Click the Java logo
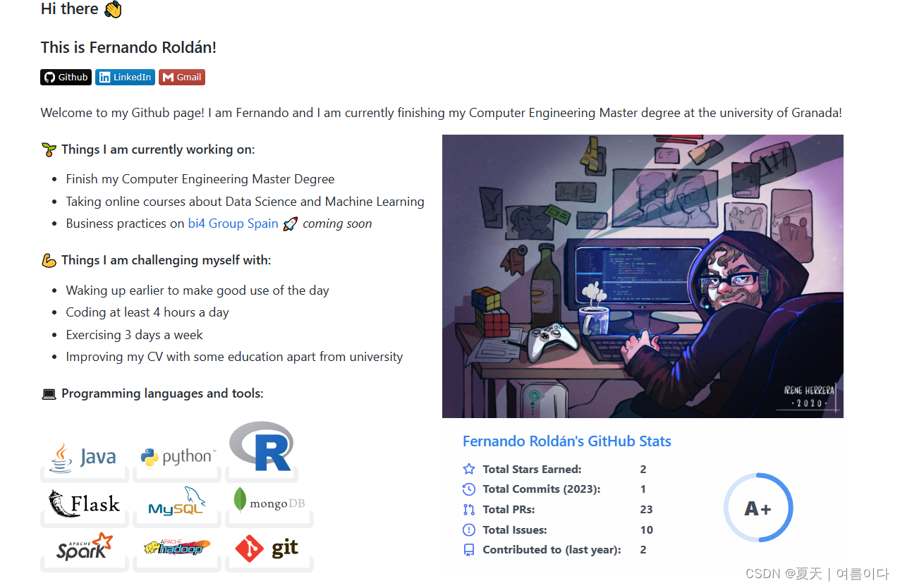The width and height of the screenshot is (900, 588). click(83, 458)
